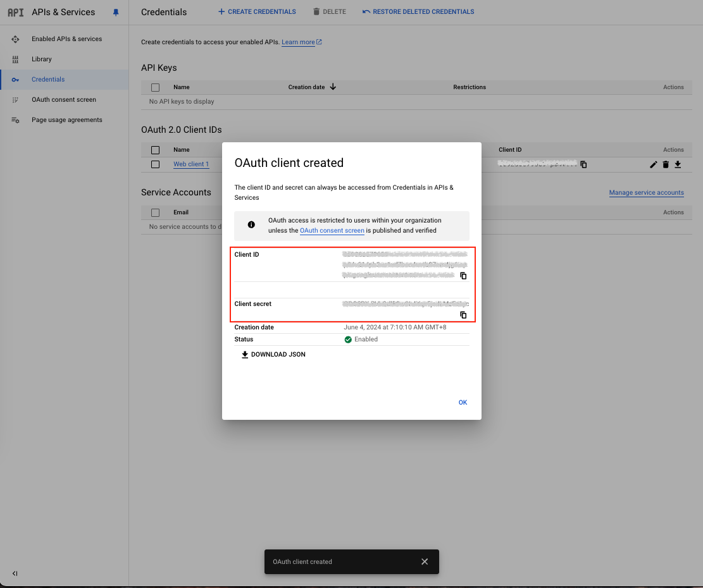Screen dimensions: 703x588
Task: Tick the OAuth 2.0 Client IDs header checkbox
Action: [x=155, y=150]
